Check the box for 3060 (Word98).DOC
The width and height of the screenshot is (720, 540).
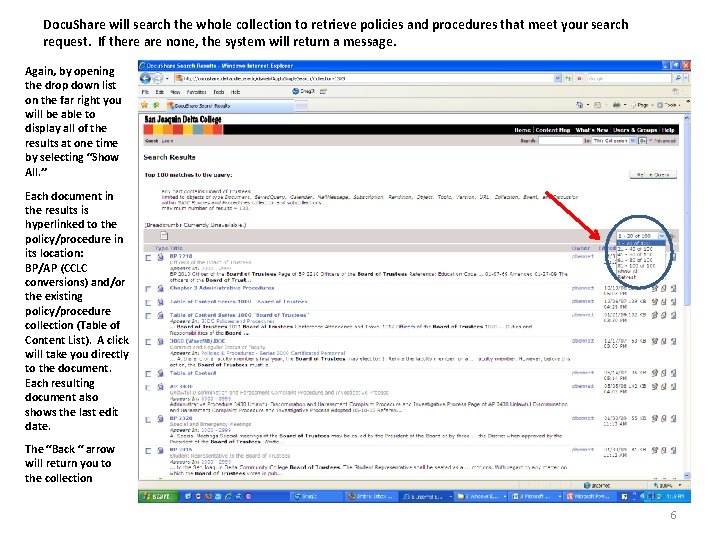(148, 342)
